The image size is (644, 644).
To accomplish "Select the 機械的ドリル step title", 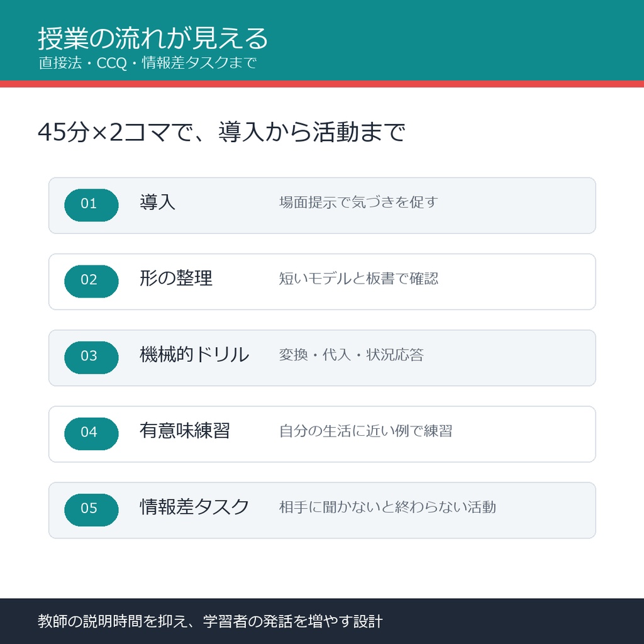I will tap(194, 355).
